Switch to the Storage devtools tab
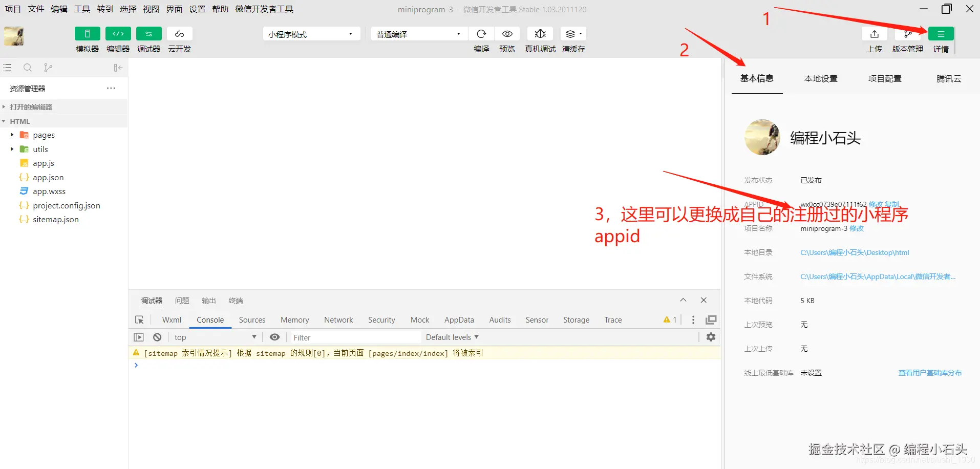Screen dimensions: 980x469 click(x=577, y=320)
